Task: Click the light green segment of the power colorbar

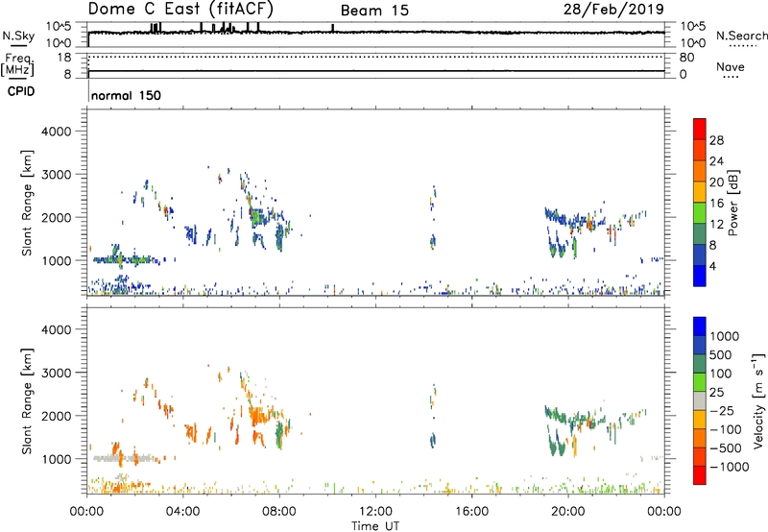Action: click(700, 213)
